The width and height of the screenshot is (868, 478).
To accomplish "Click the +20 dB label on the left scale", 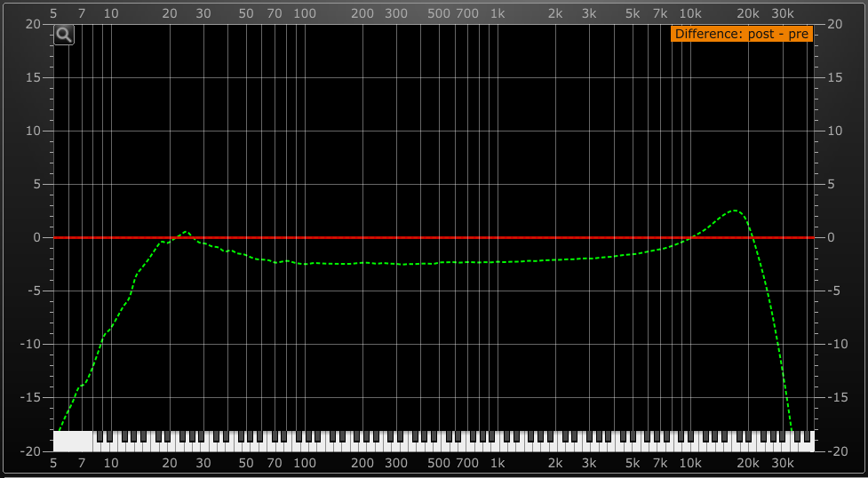I will (33, 25).
